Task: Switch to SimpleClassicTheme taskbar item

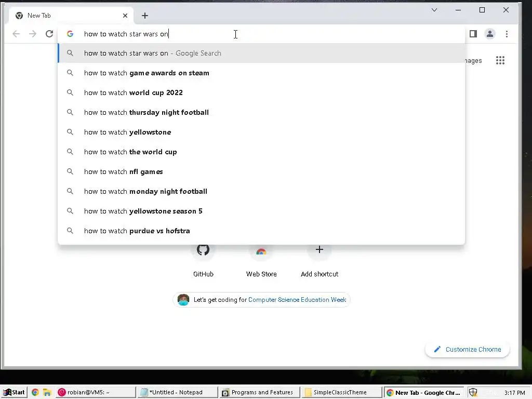Action: tap(342, 392)
